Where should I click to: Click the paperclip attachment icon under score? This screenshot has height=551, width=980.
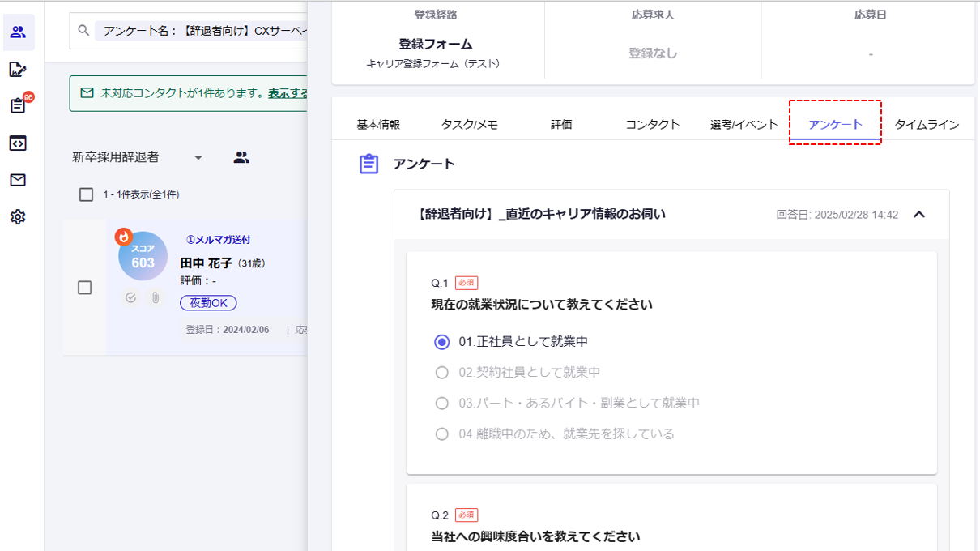pyautogui.click(x=156, y=298)
